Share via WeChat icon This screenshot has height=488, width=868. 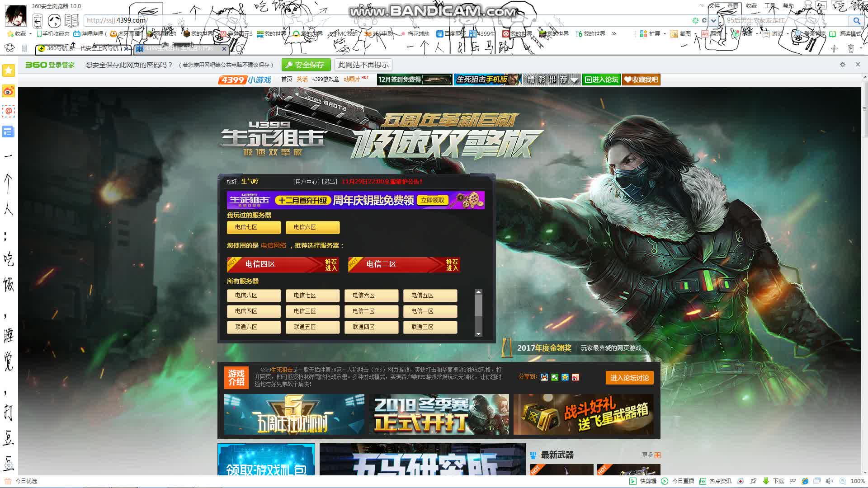(555, 377)
